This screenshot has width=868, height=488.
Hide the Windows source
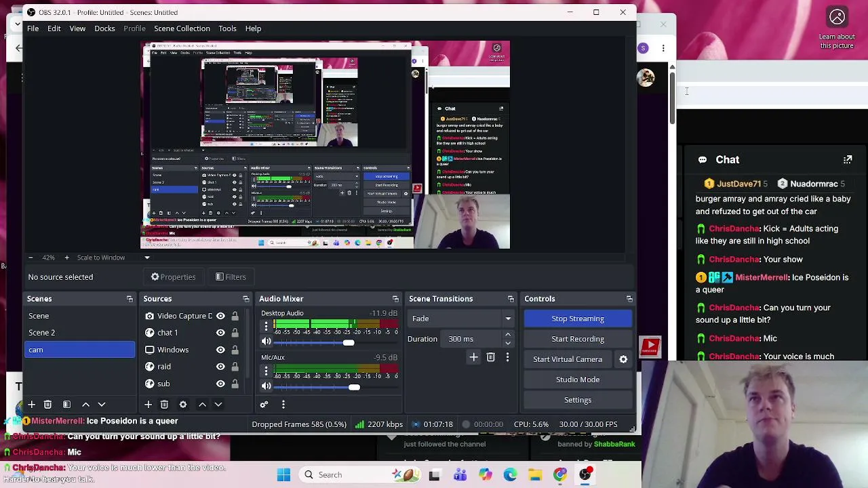pyautogui.click(x=220, y=350)
